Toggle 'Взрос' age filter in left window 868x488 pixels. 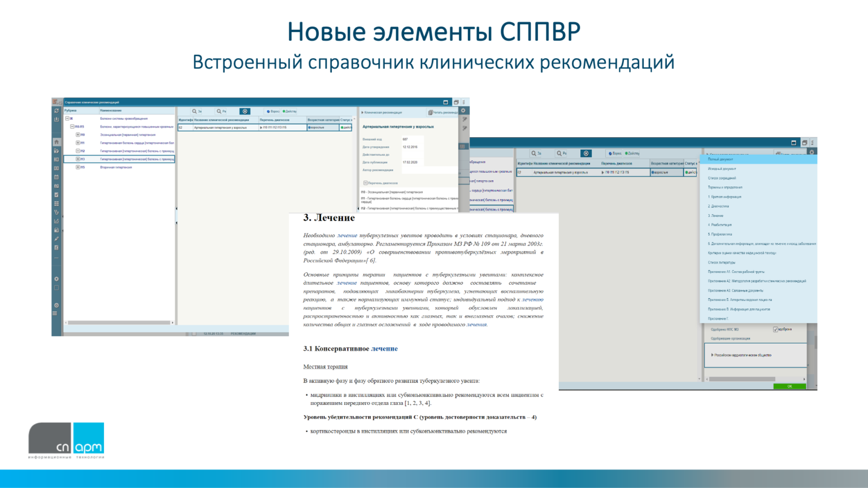pyautogui.click(x=272, y=111)
